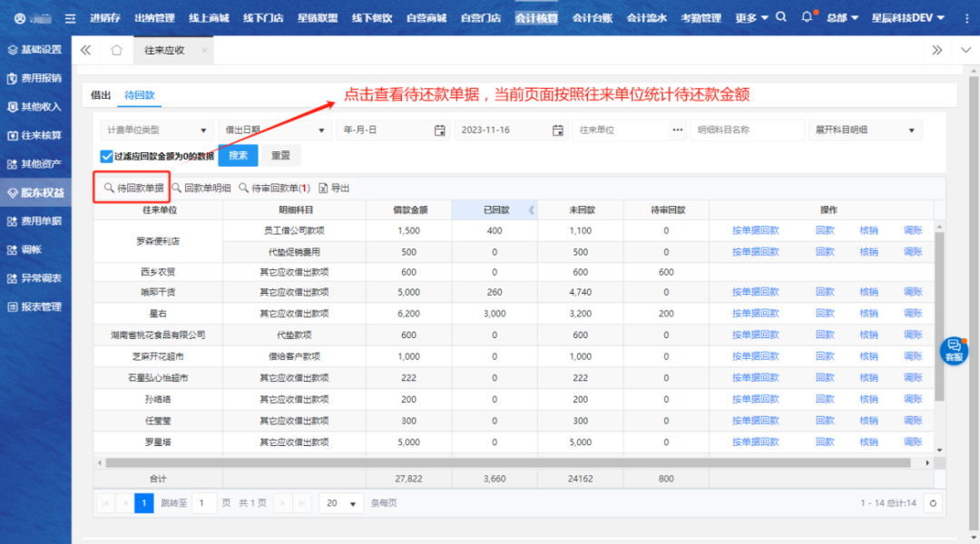Click the horizontal scrollbar under the table
This screenshot has width=980, height=544.
pos(508,462)
